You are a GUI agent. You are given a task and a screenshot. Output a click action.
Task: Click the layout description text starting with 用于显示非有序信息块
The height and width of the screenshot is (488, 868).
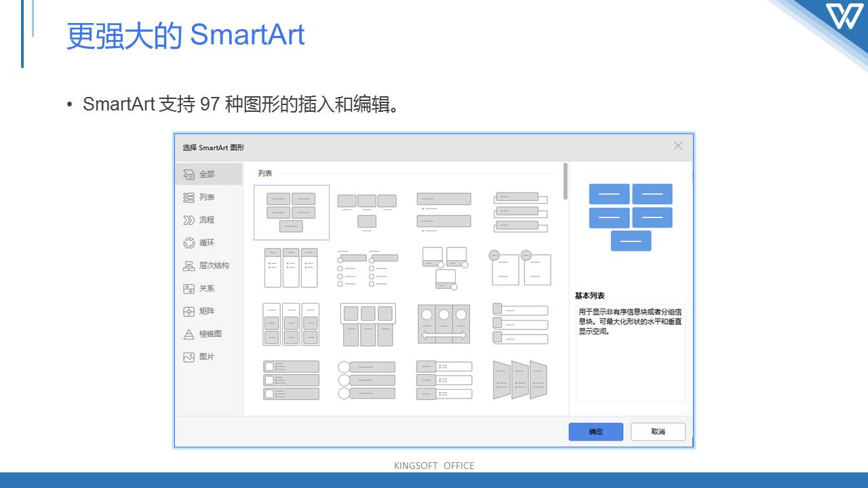(x=630, y=322)
